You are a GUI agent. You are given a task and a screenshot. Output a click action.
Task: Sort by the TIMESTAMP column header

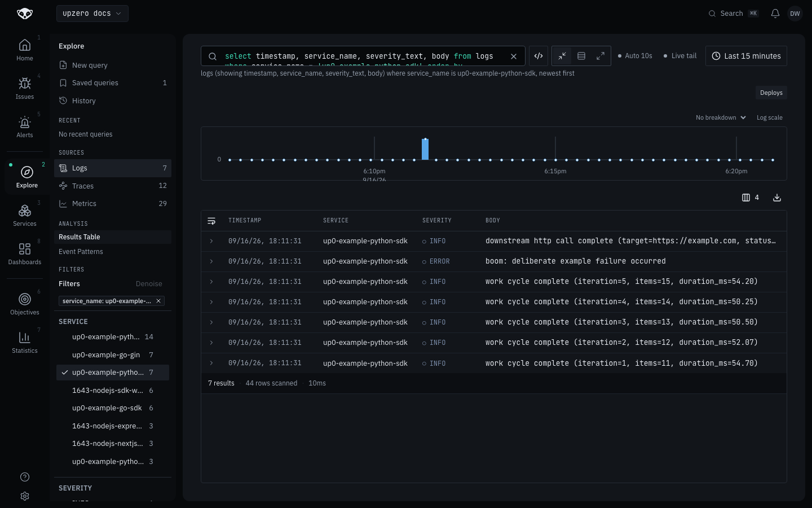tap(245, 221)
